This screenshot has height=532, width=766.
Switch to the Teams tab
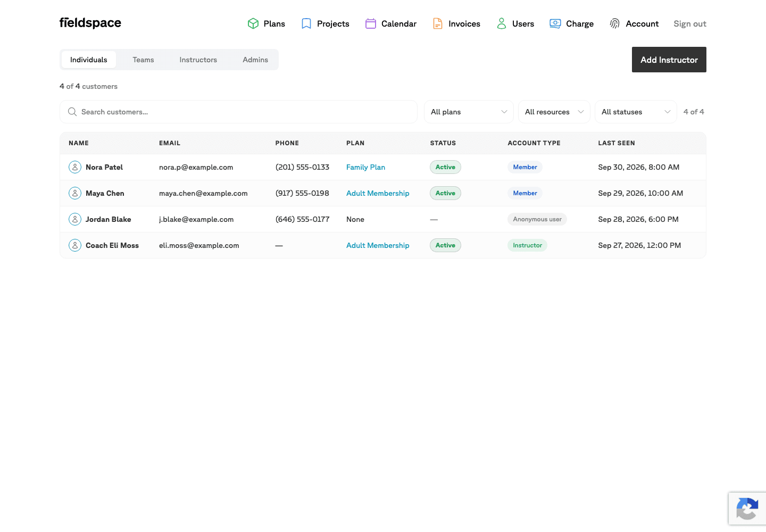tap(143, 60)
